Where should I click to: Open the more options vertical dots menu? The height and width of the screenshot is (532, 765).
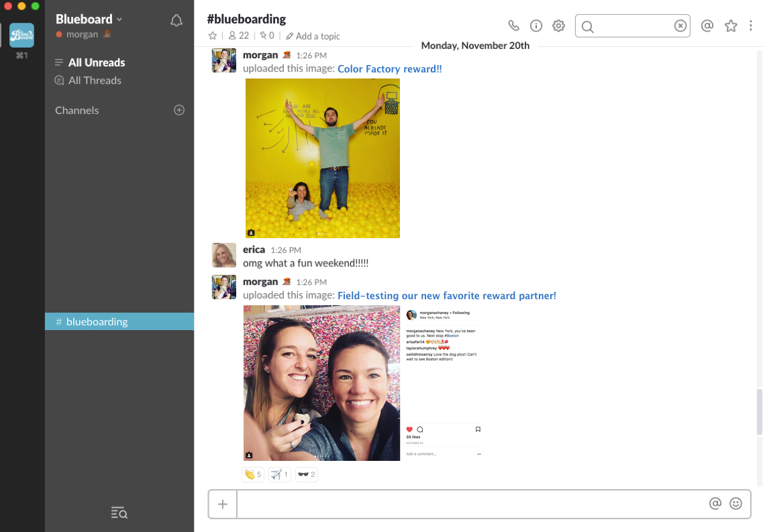coord(750,25)
